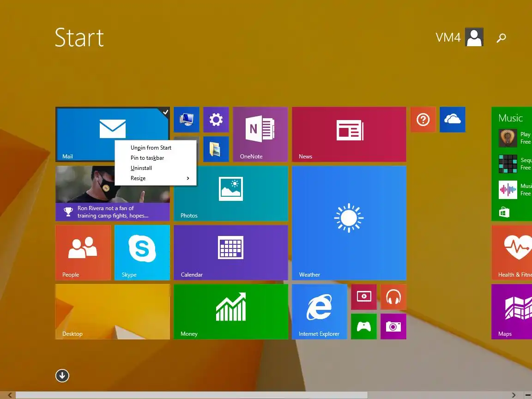Open the File Explorer folder tile
This screenshot has width=532, height=399.
point(216,149)
